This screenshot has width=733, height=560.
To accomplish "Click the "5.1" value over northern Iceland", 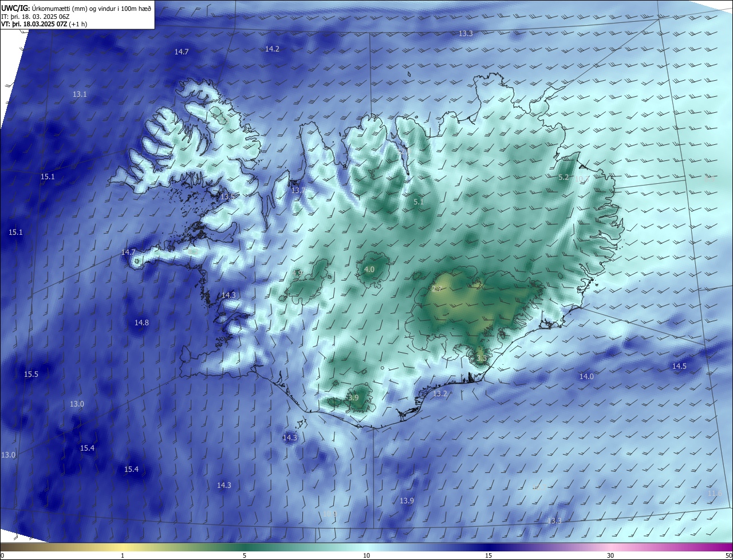I will tap(419, 202).
